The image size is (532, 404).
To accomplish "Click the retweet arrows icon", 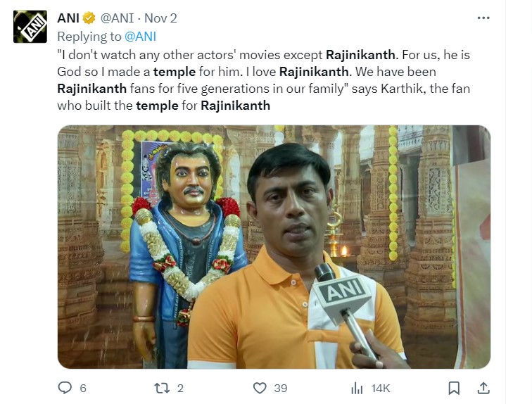I will tap(162, 388).
